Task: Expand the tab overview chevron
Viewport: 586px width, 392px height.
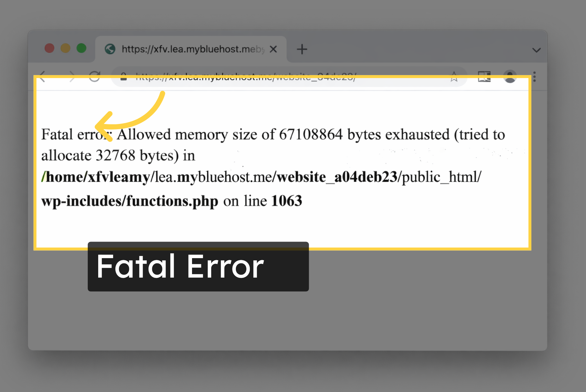Action: pyautogui.click(x=536, y=49)
